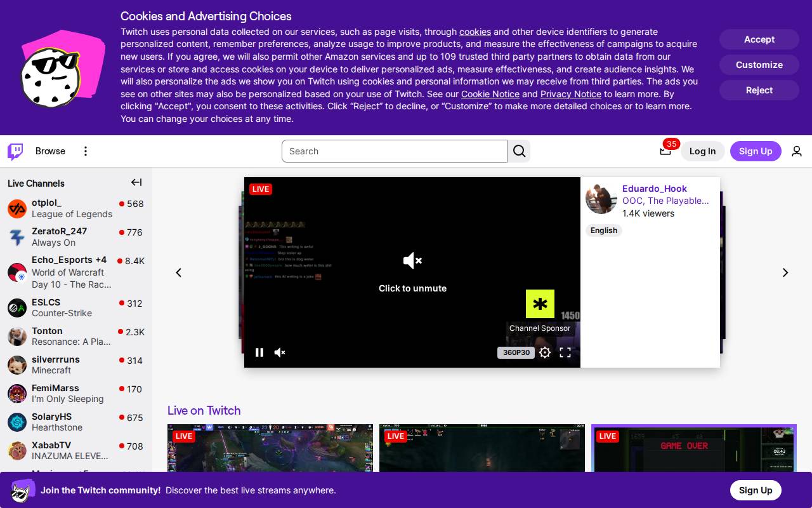Select FemiMarss channel name

[x=56, y=388]
